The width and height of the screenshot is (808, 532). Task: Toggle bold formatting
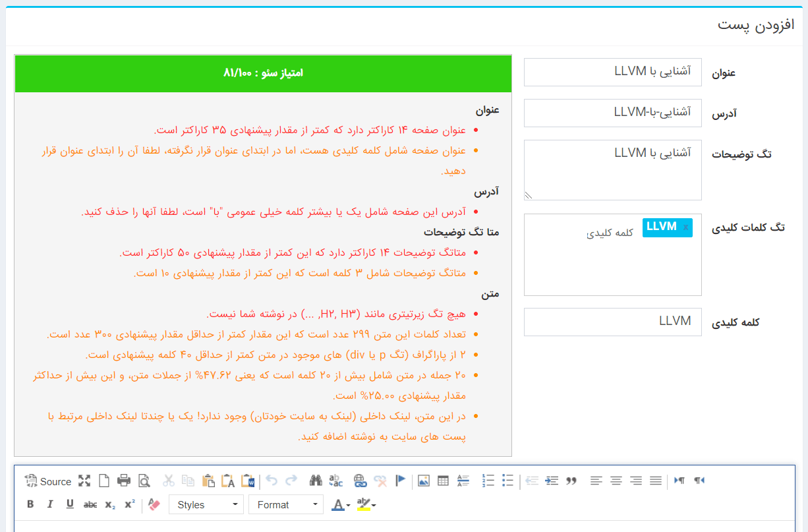coord(30,504)
